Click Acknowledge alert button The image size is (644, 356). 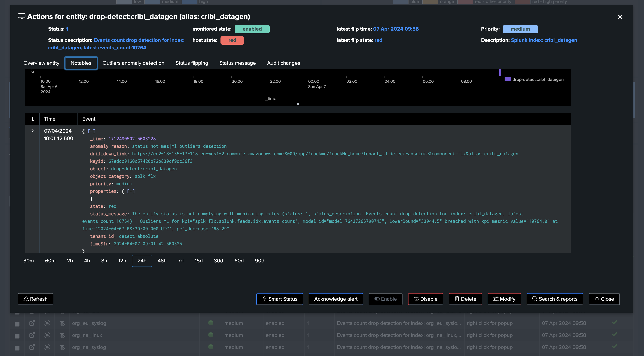click(x=336, y=299)
